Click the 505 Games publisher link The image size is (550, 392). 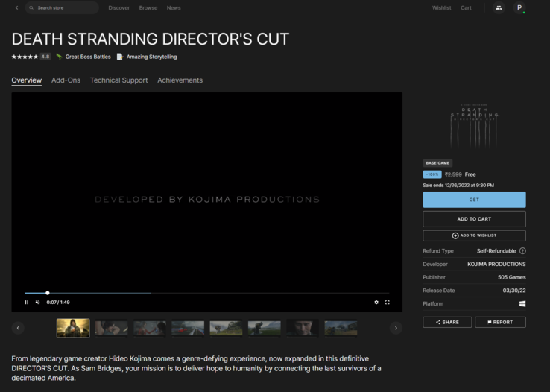pyautogui.click(x=512, y=277)
